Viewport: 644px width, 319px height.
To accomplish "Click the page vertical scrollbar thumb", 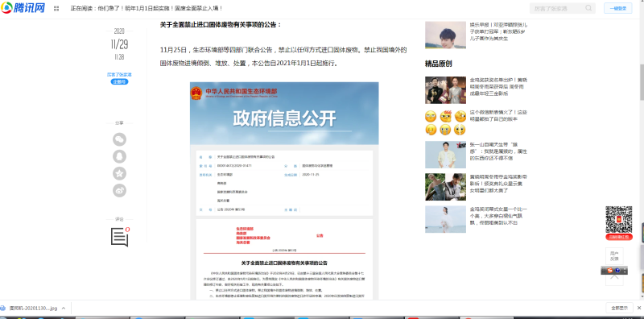I will click(x=642, y=82).
